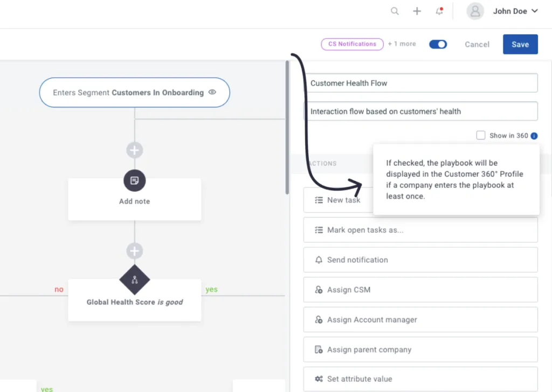Viewport: 552px width, 392px height.
Task: Click the flow canvas vertical scrollbar
Action: [x=287, y=128]
